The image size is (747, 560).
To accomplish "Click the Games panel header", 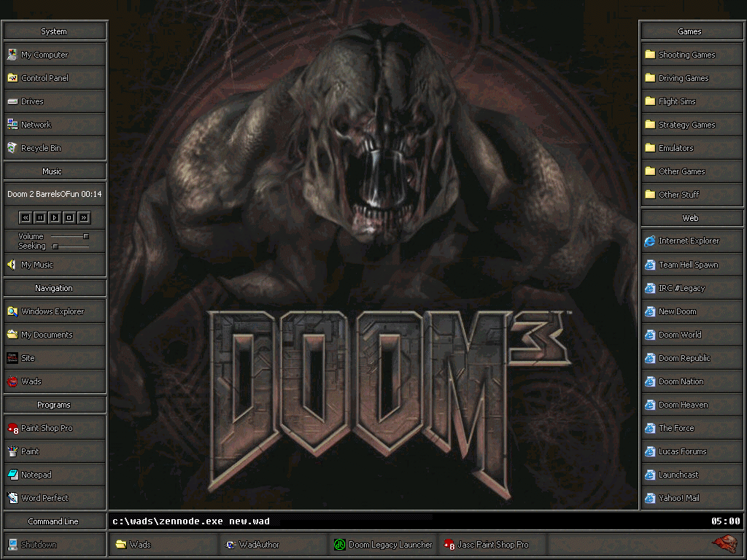I will point(692,31).
